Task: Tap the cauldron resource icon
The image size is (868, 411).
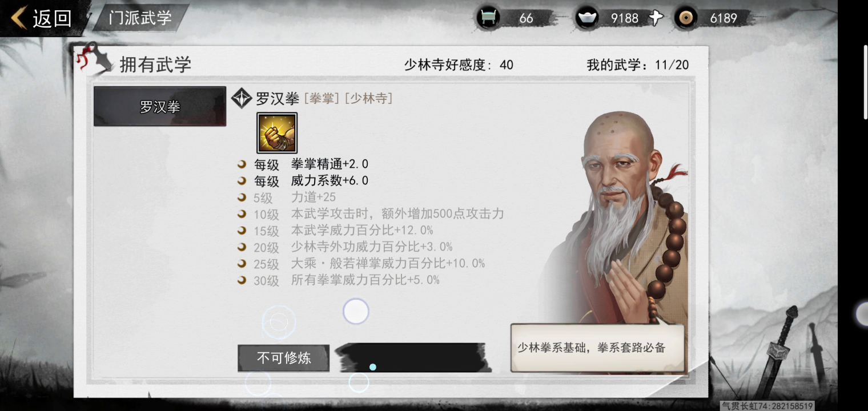Action: pos(488,18)
